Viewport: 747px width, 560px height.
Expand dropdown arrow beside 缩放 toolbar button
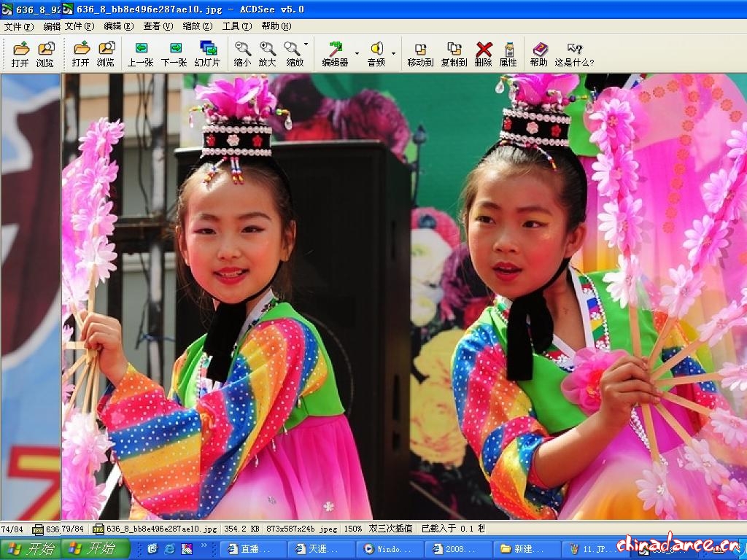click(306, 44)
